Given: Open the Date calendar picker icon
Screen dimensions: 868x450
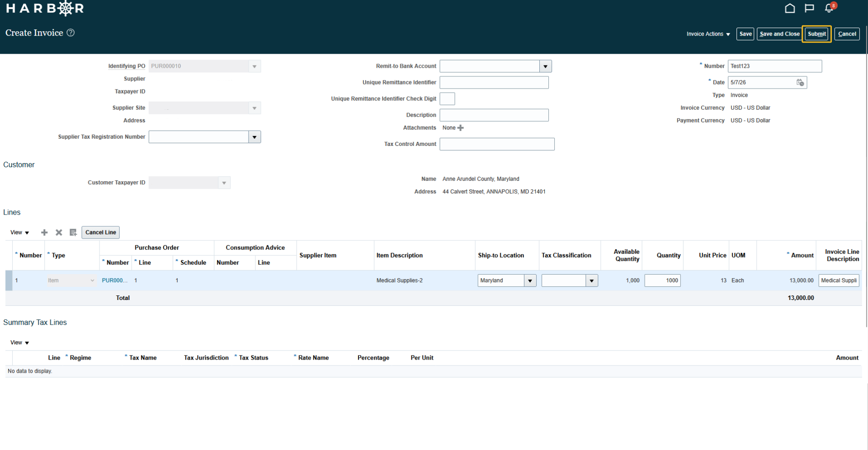Looking at the screenshot, I should click(800, 82).
